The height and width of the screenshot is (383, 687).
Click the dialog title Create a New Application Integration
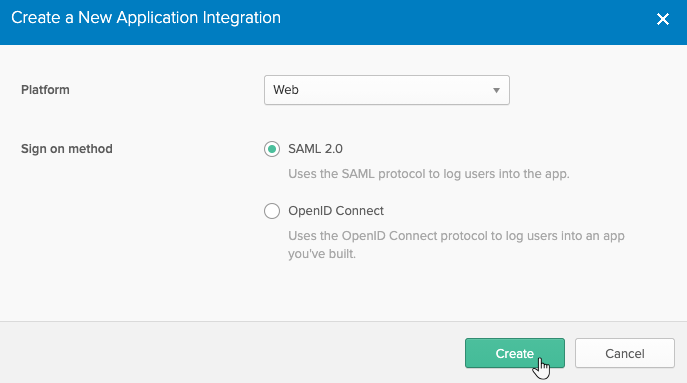coord(146,18)
